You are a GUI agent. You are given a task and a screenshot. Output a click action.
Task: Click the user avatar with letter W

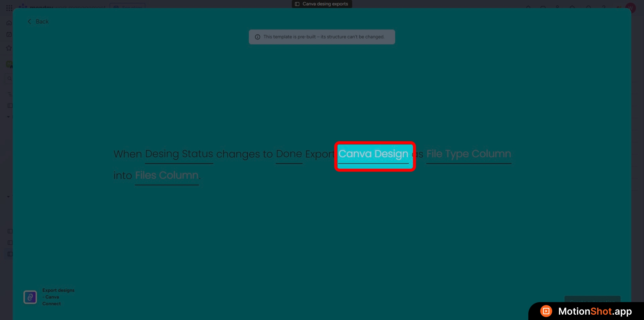[x=630, y=8]
